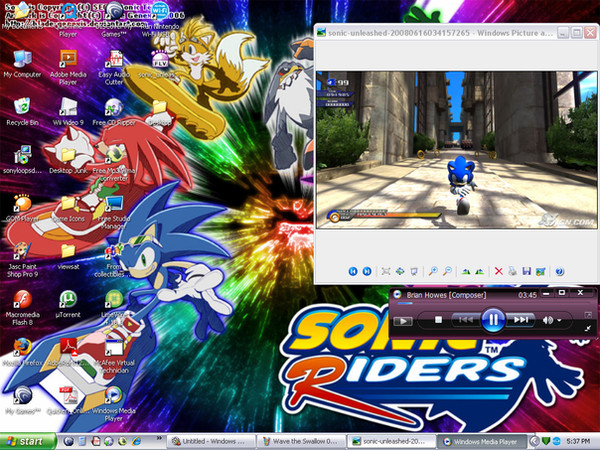Zoom out using the minus magnifier icon

click(447, 271)
